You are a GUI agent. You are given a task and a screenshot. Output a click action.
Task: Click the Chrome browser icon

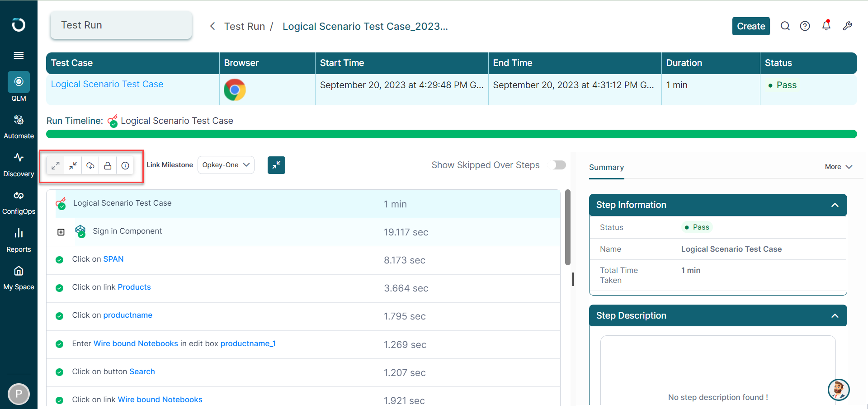(x=235, y=89)
